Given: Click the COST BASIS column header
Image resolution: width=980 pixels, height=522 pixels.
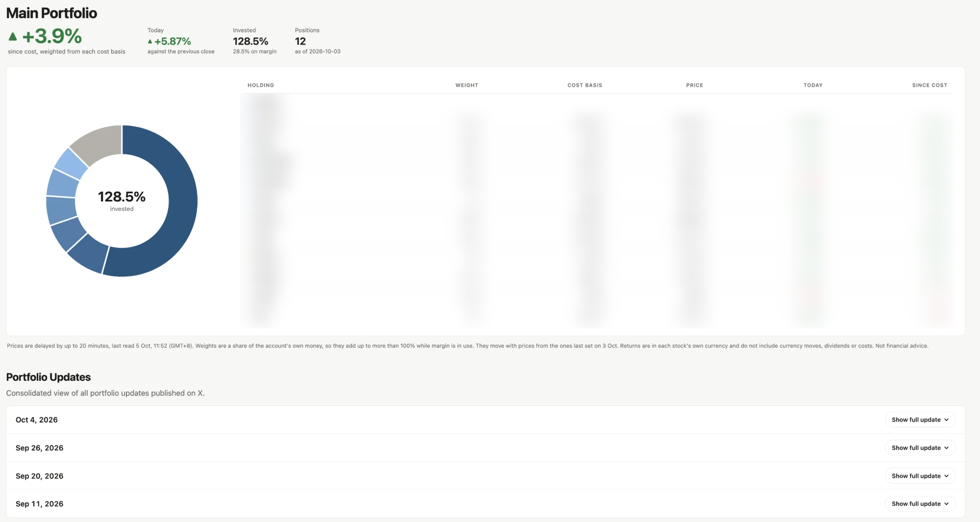Looking at the screenshot, I should pos(585,85).
